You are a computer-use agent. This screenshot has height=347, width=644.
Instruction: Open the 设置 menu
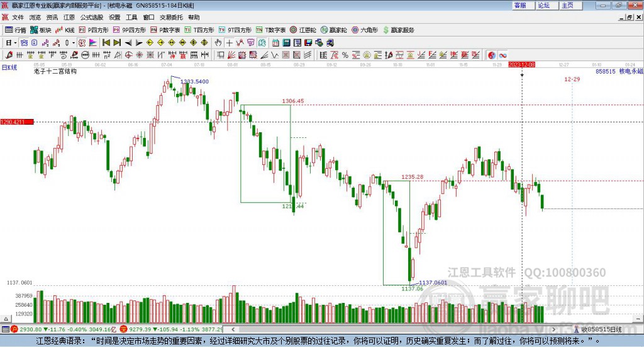pyautogui.click(x=114, y=17)
